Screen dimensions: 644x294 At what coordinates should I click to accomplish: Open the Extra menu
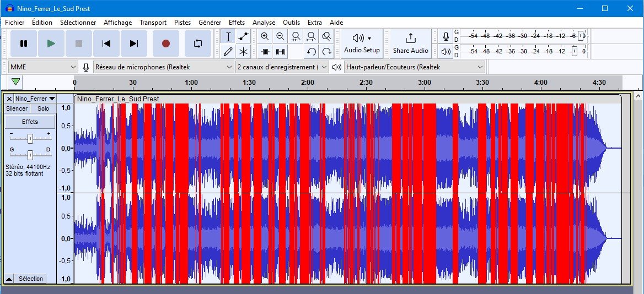pyautogui.click(x=315, y=23)
